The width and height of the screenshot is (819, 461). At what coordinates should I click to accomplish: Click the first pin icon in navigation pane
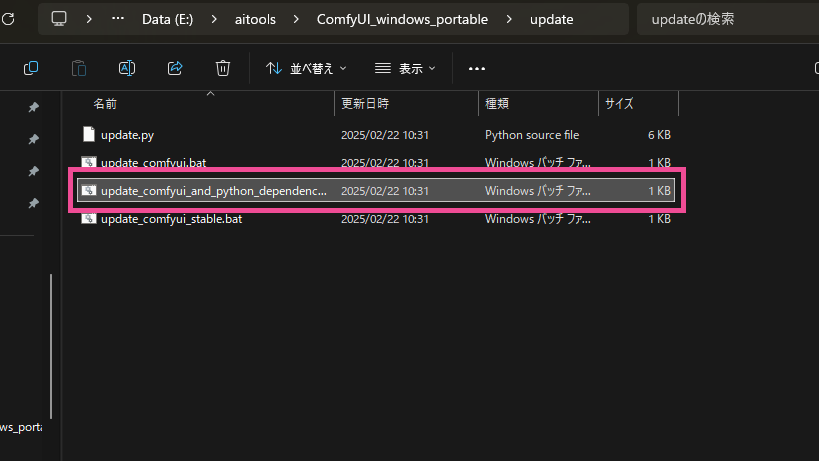[x=33, y=107]
